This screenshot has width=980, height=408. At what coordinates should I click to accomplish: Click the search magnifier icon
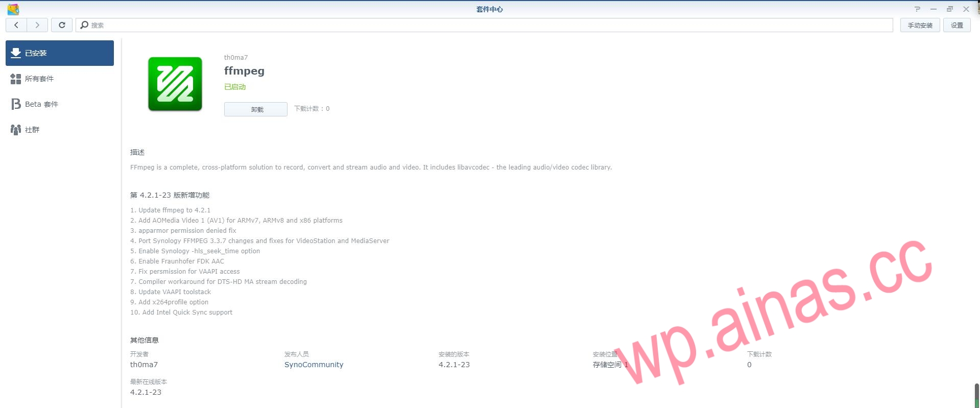pos(85,25)
